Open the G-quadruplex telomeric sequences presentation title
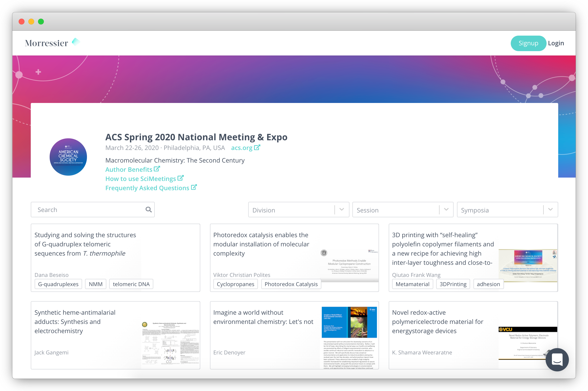Screen dimensions: 588x391 [85, 244]
